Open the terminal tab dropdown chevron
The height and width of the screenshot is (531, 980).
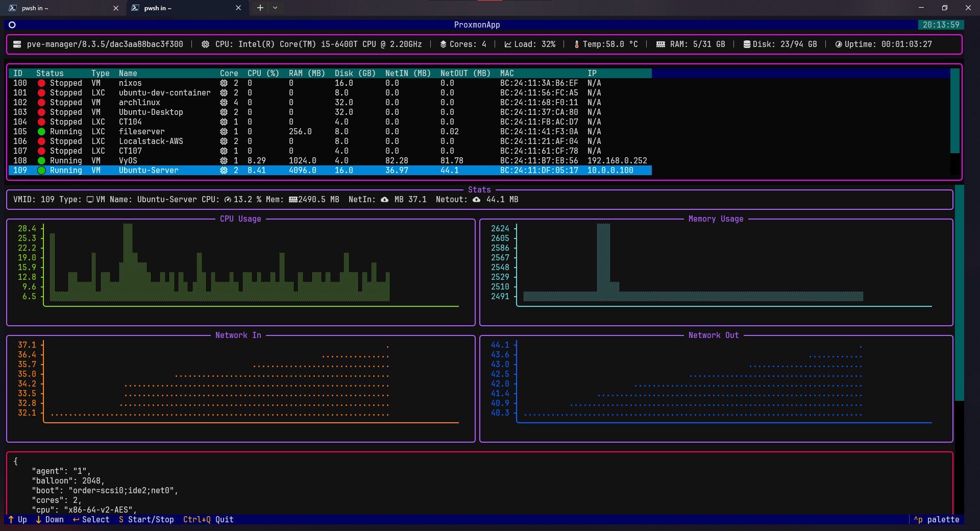[x=275, y=8]
